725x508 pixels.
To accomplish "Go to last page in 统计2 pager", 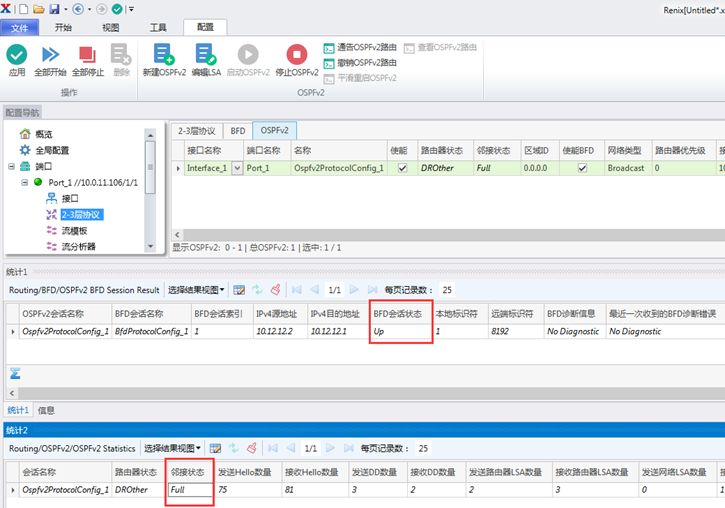I will (349, 448).
